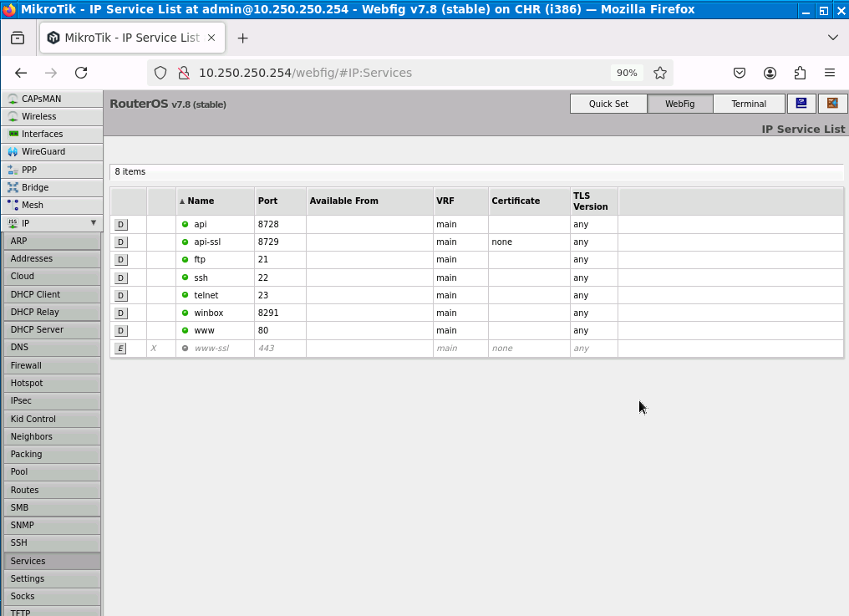The height and width of the screenshot is (616, 849).
Task: Open the Wireless menu icon
Action: click(13, 116)
